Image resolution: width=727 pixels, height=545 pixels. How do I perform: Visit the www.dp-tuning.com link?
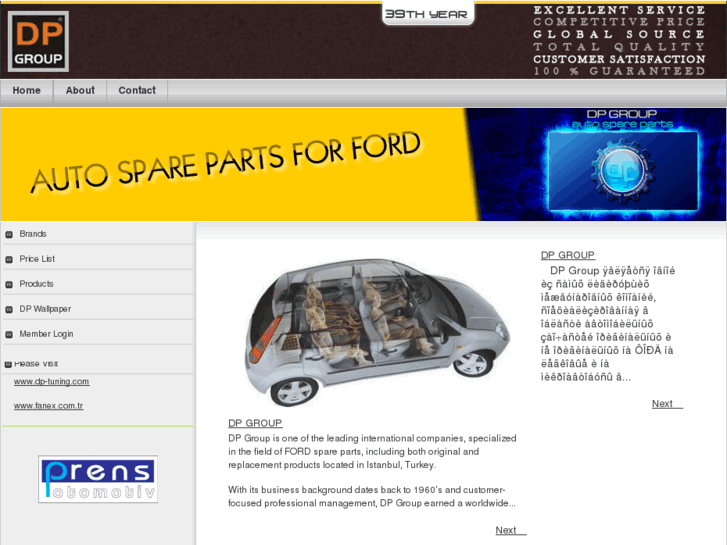point(51,382)
